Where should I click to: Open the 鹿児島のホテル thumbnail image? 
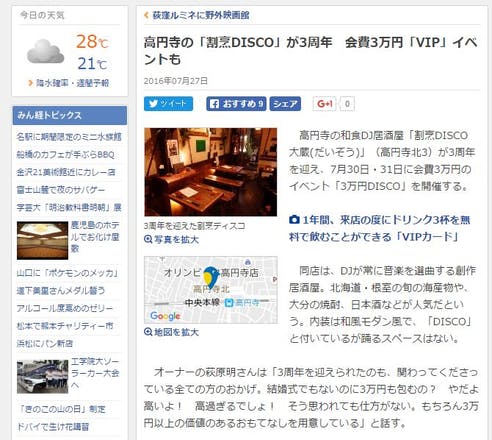click(x=42, y=240)
